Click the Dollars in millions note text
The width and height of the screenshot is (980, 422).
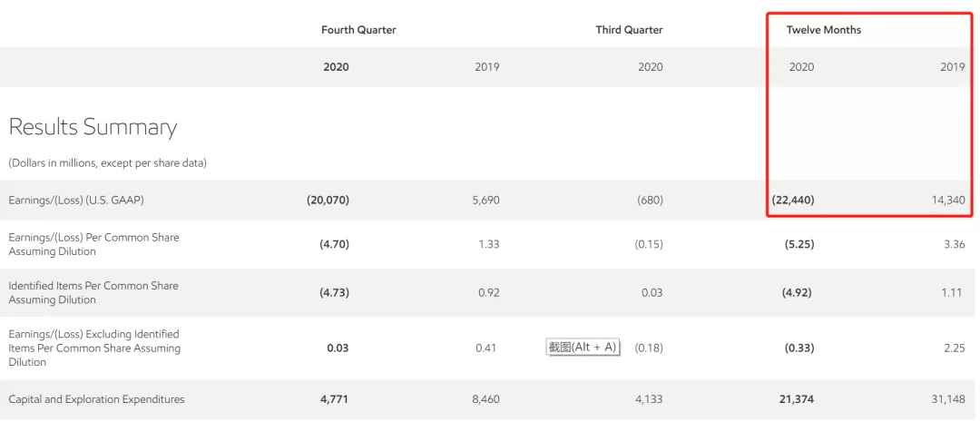[107, 163]
